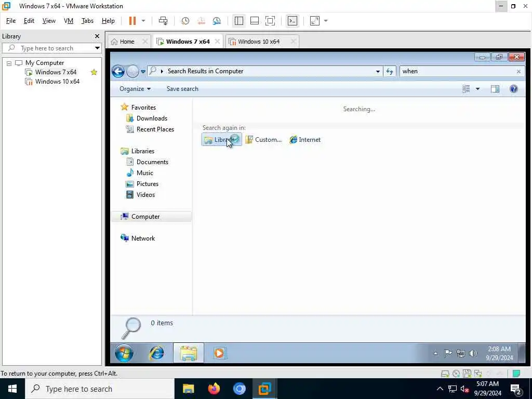Click Save search button

pyautogui.click(x=182, y=89)
